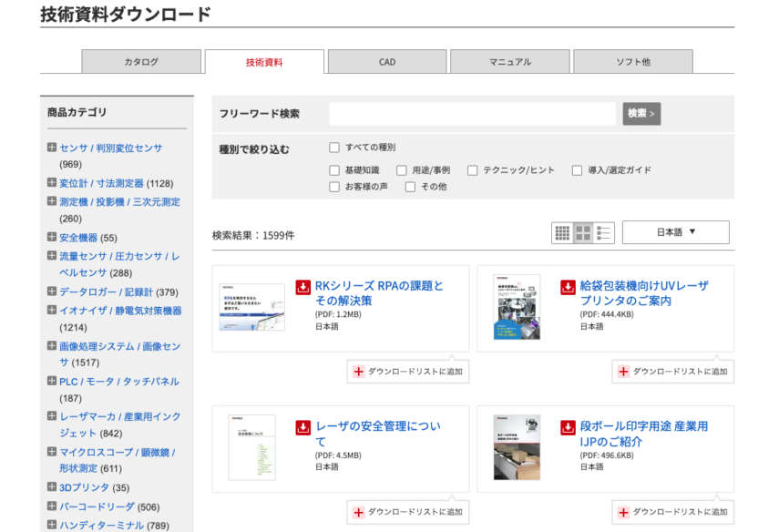Click the small grid view icon
Image resolution: width=779 pixels, height=532 pixels.
tap(562, 232)
